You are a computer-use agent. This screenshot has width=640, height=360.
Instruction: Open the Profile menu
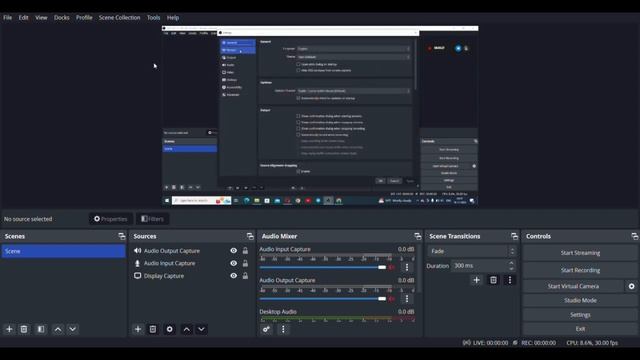(84, 18)
